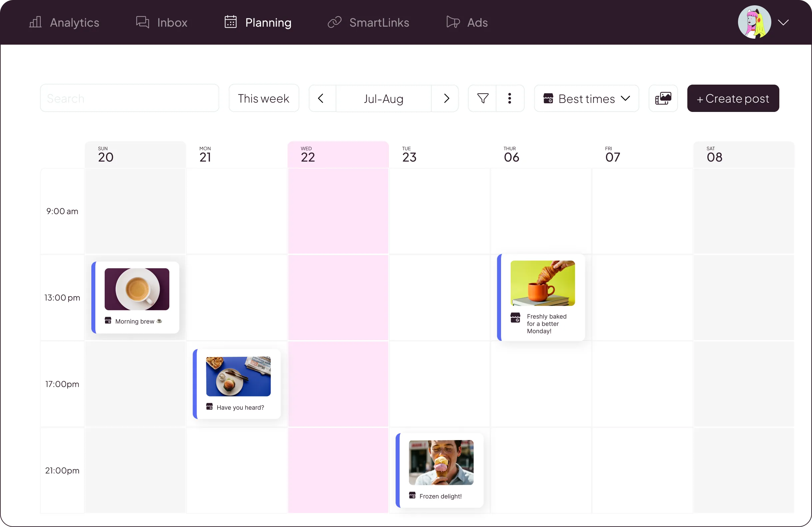Image resolution: width=812 pixels, height=527 pixels.
Task: Open the Frozen delight! post card
Action: (440, 470)
